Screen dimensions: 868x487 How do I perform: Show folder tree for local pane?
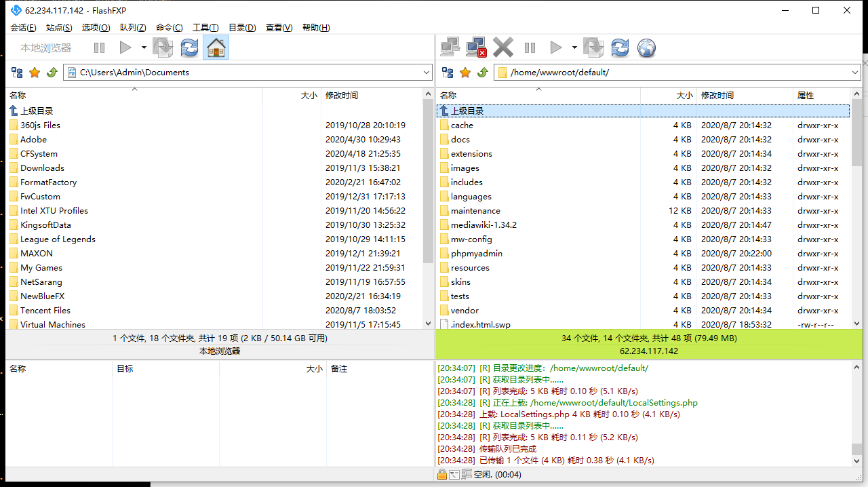pos(17,73)
